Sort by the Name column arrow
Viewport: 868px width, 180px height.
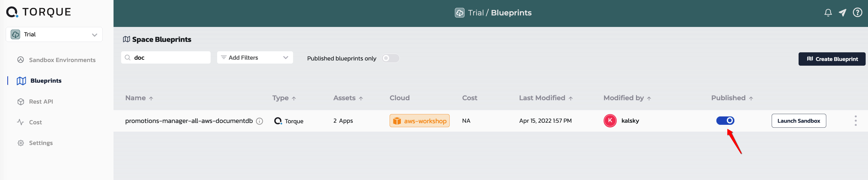tap(151, 98)
